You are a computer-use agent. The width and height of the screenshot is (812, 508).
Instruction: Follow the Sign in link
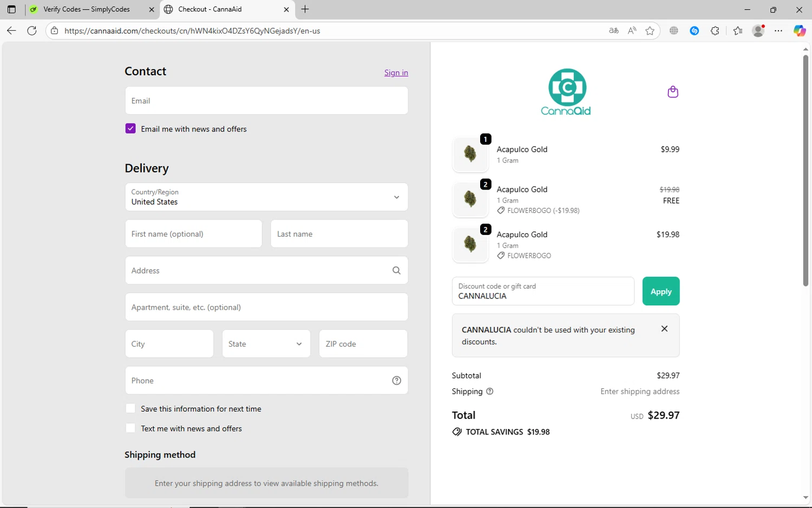tap(396, 73)
